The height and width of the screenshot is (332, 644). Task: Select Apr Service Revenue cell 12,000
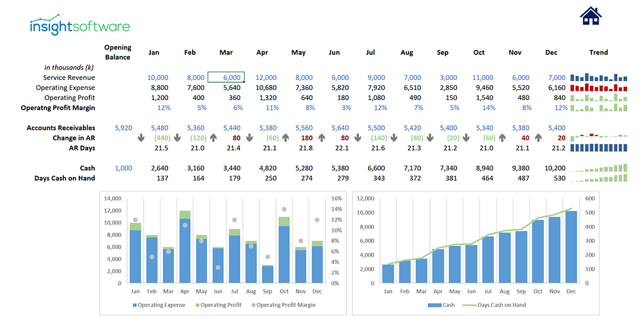[x=266, y=77]
